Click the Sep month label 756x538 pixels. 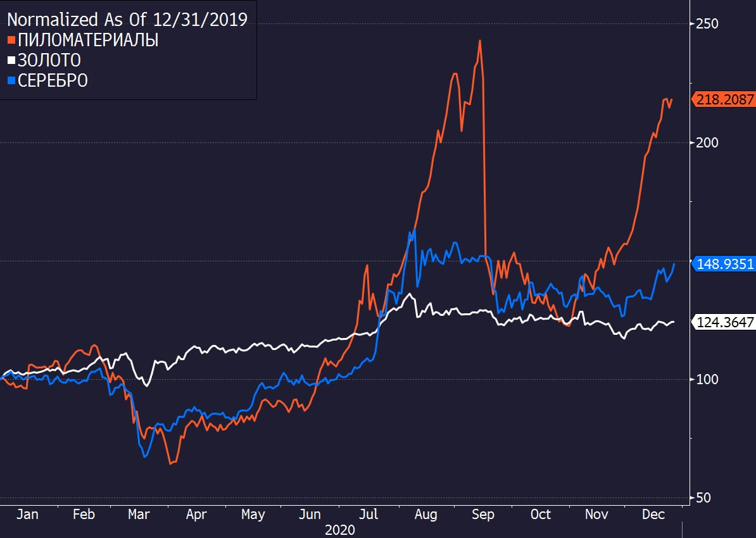[x=483, y=515]
